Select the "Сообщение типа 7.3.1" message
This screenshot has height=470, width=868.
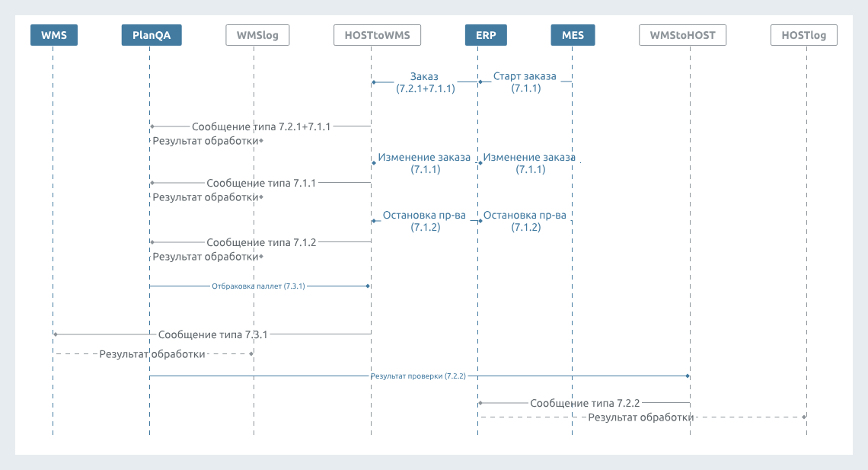(212, 334)
